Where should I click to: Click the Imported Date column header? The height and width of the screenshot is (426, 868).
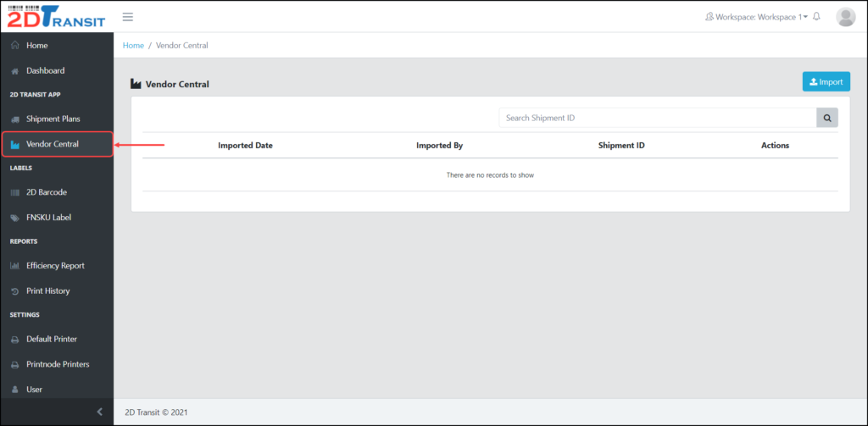pyautogui.click(x=245, y=146)
